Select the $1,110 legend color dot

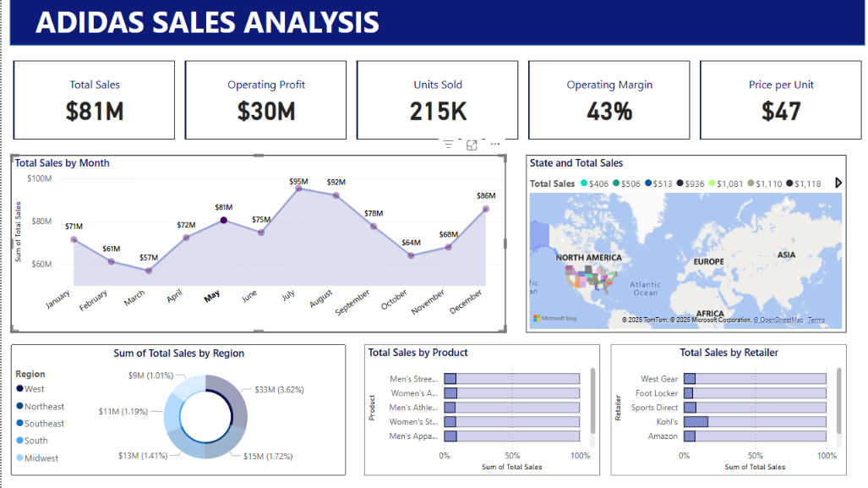click(751, 184)
